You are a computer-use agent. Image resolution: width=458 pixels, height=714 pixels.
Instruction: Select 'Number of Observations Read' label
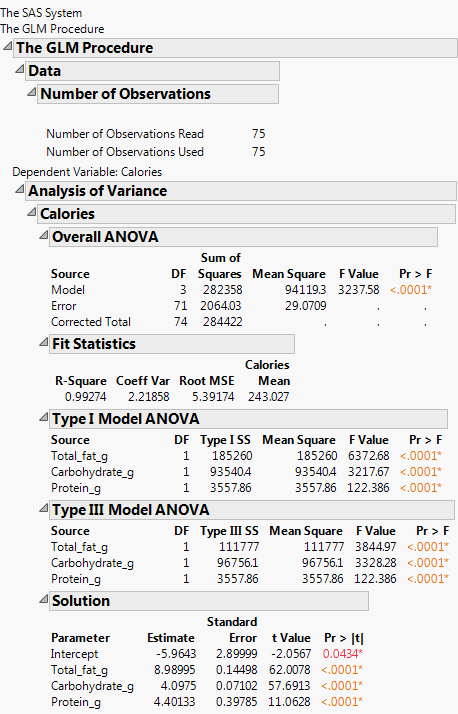125,134
